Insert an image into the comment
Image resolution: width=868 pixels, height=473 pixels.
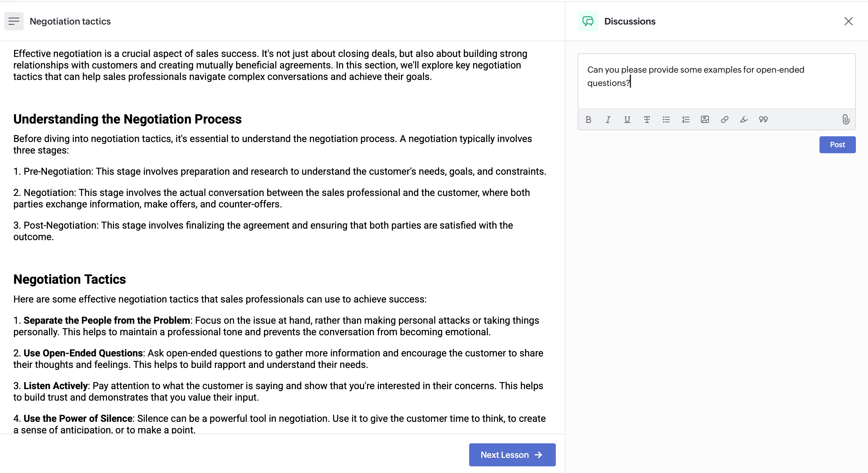705,120
